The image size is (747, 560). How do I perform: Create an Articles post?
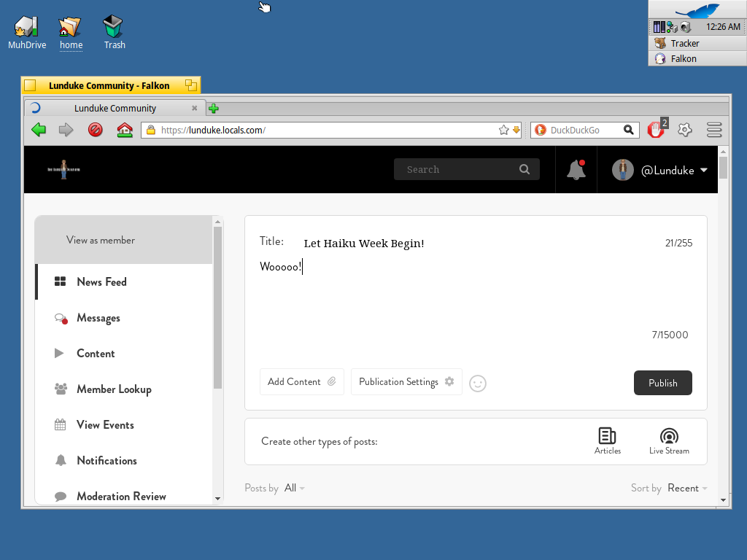tap(608, 441)
